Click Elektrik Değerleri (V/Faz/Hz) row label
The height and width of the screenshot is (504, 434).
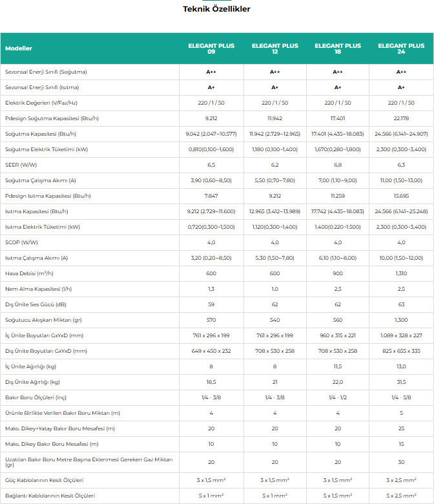click(x=41, y=103)
